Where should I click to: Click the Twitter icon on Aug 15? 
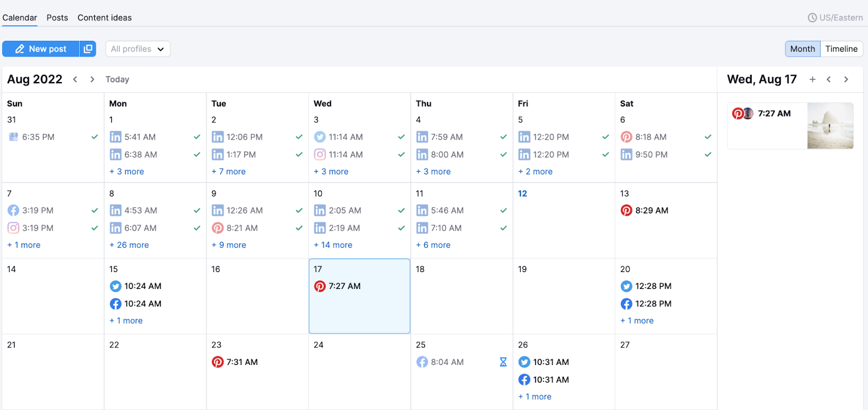tap(116, 286)
